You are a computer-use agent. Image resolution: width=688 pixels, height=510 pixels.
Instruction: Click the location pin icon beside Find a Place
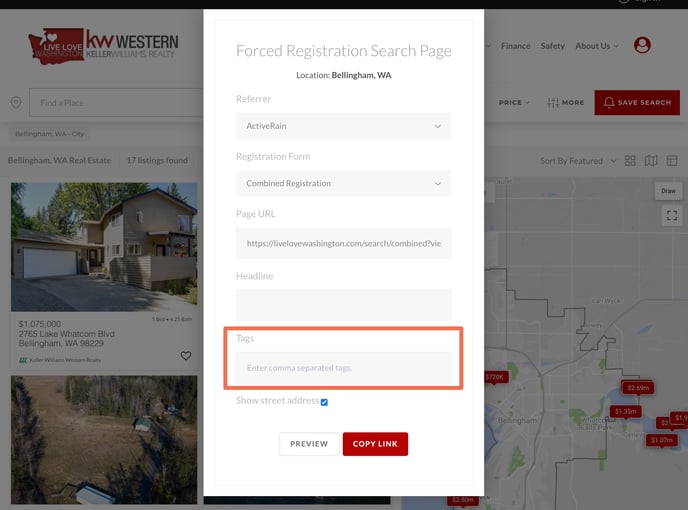coord(16,103)
